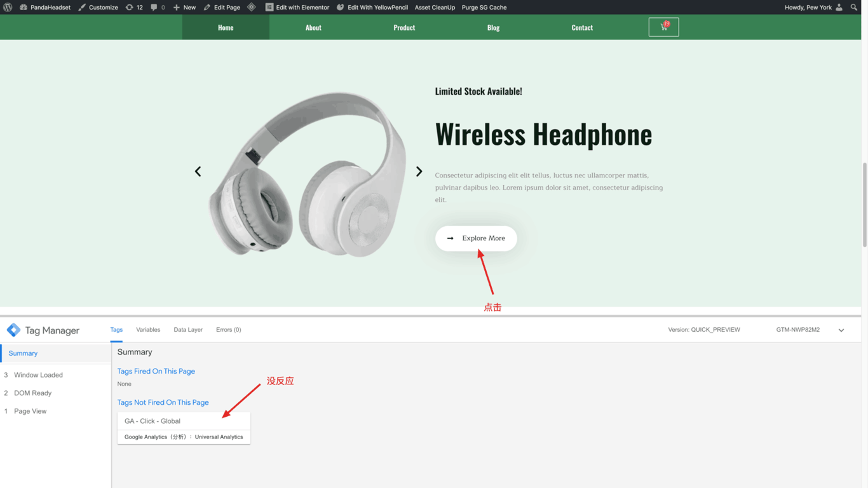Viewport: 868px width, 488px height.
Task: Open the New content menu
Action: pos(184,7)
